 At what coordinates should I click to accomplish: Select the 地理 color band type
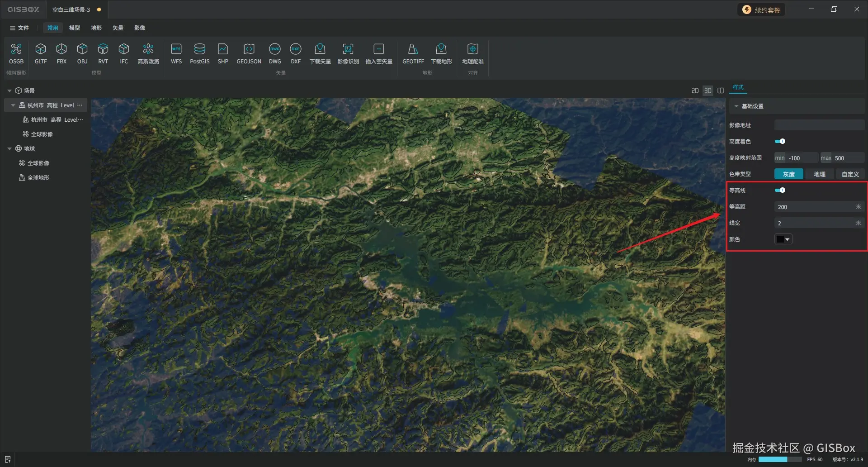(820, 174)
